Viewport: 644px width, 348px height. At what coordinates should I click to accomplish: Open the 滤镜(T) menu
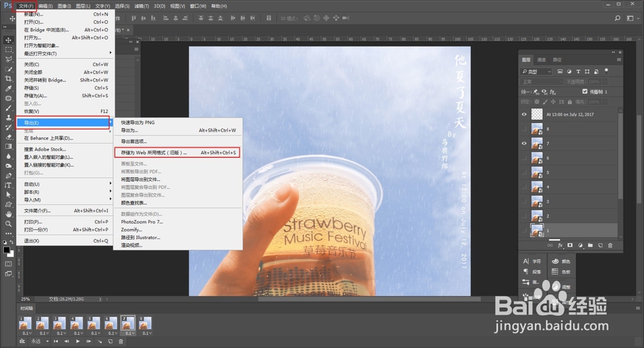click(x=142, y=6)
